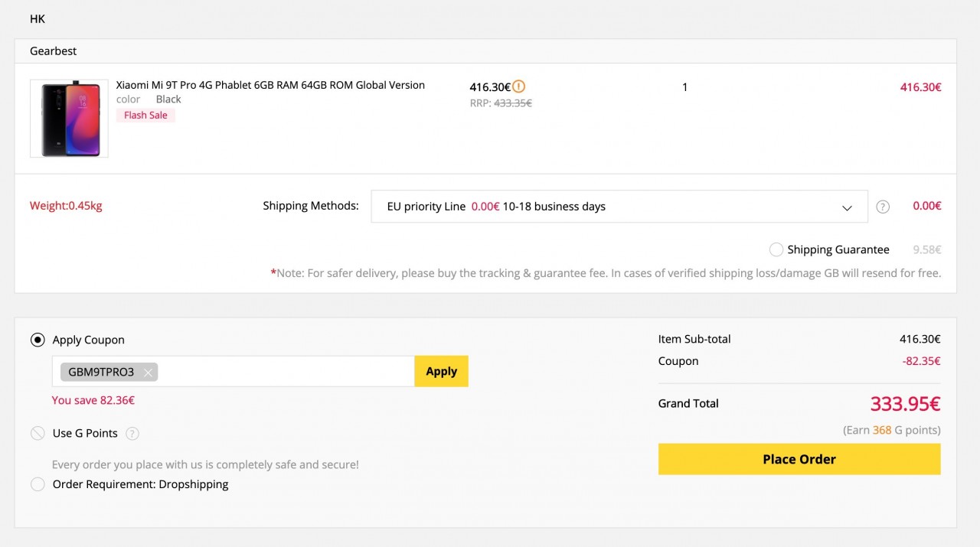Click the HK warehouse label
Screen dimensions: 980x547
(x=38, y=18)
